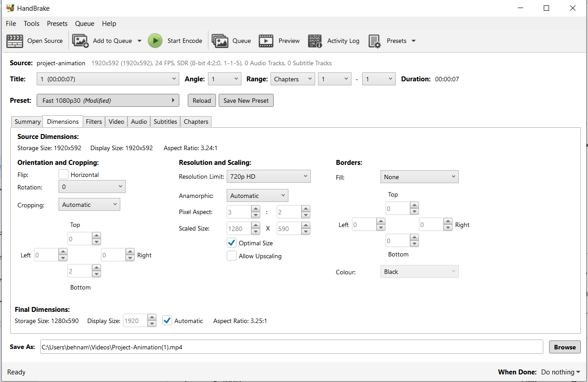Open the Tools menu
This screenshot has height=382, width=588.
pos(31,24)
